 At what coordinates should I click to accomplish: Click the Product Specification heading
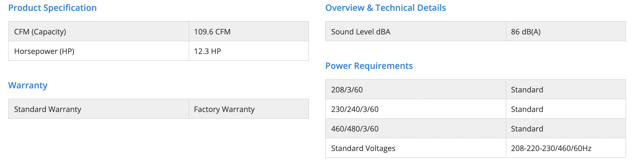[x=52, y=8]
